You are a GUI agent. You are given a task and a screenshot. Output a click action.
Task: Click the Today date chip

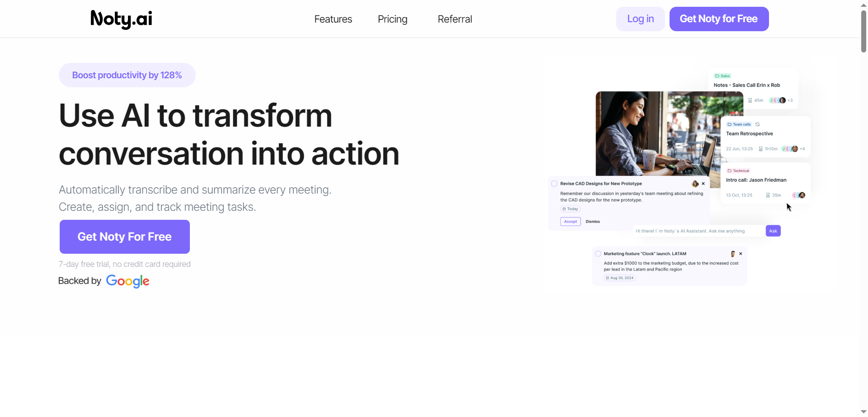pos(571,209)
